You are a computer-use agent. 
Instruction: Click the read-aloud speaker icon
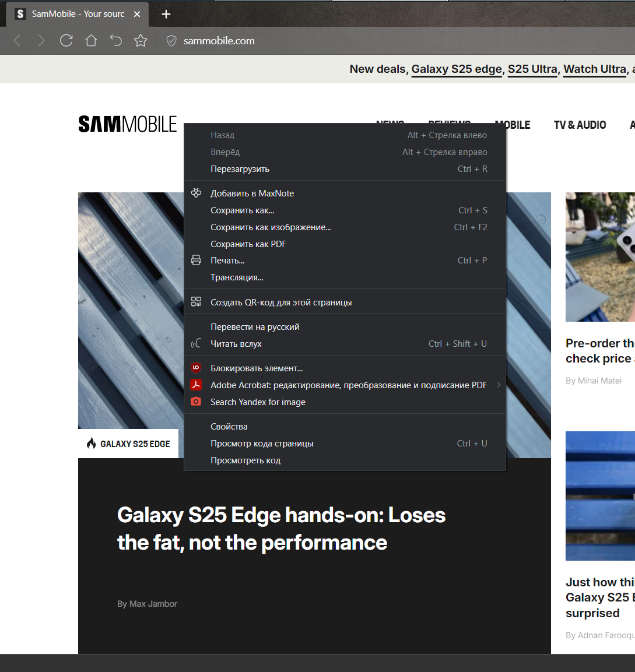tap(196, 343)
